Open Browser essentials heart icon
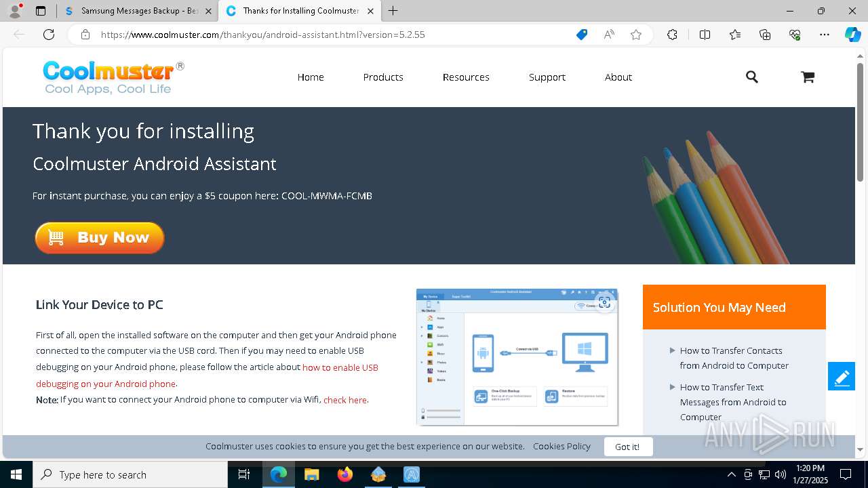The image size is (868, 488). [x=795, y=35]
